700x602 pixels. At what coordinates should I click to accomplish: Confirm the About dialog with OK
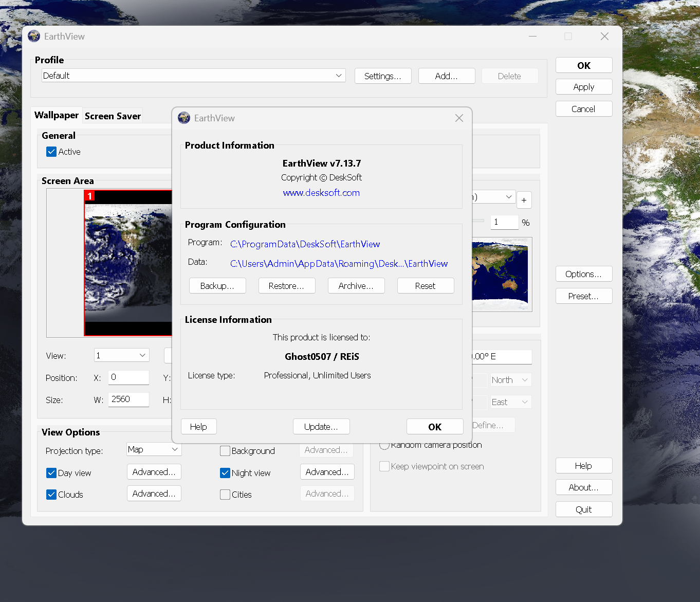(435, 427)
